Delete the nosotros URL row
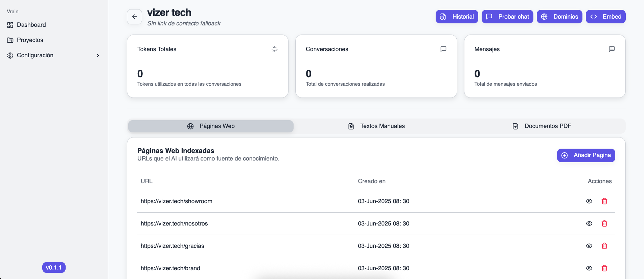Screen dimensions: 644x279 pos(604,223)
